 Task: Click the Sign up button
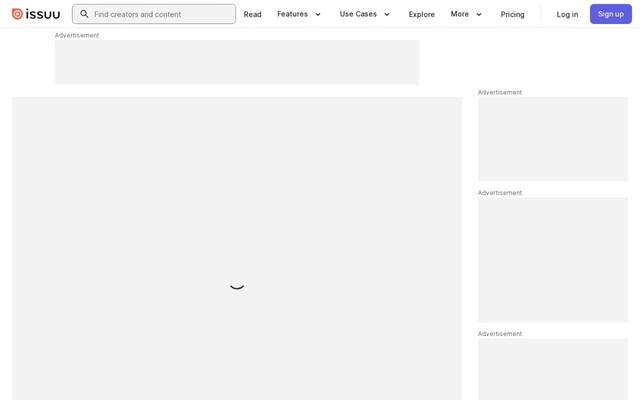click(611, 14)
